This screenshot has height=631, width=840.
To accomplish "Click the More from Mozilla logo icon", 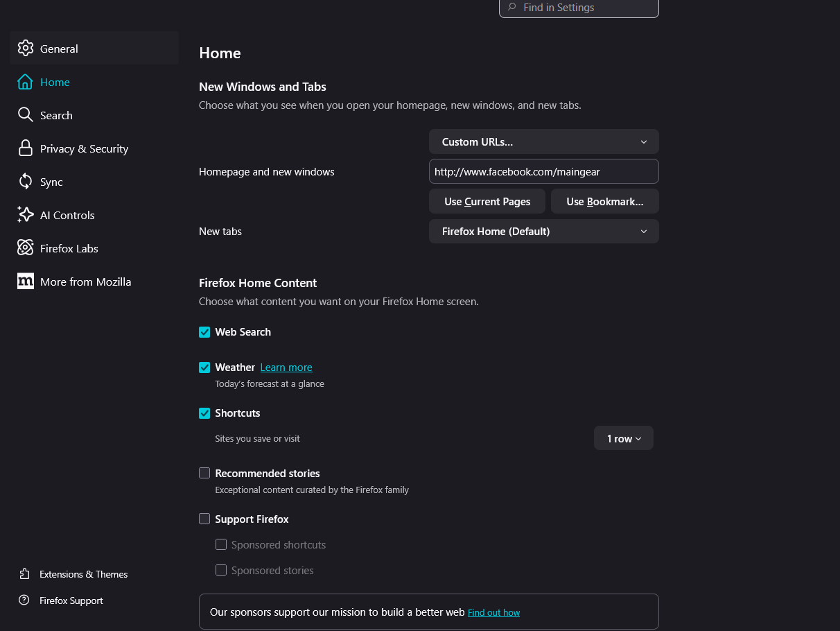I will pos(26,282).
